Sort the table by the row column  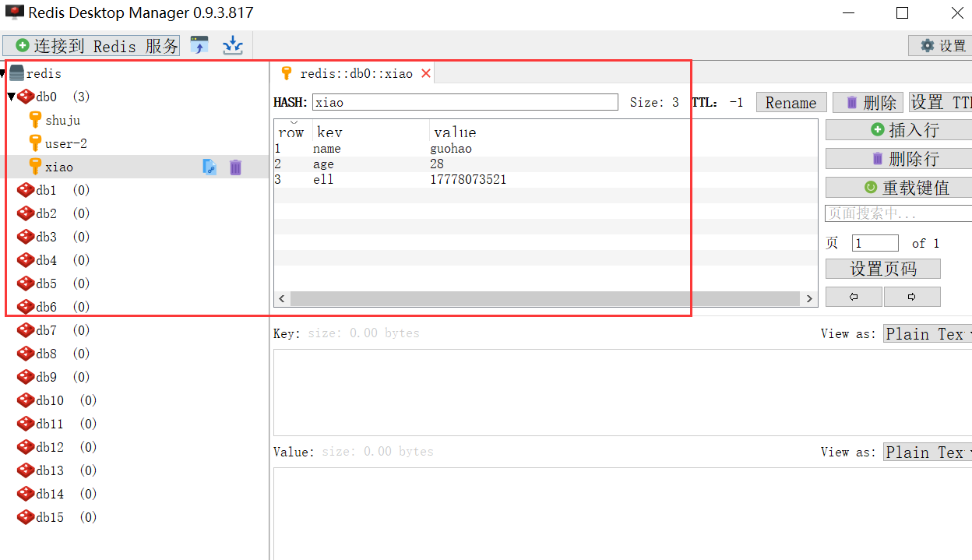click(293, 130)
